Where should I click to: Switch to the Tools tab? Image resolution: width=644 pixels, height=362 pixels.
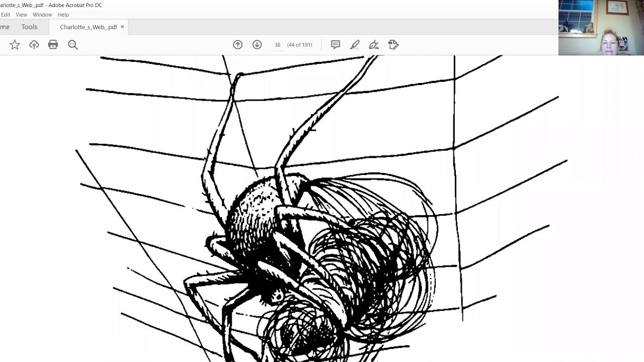point(29,27)
